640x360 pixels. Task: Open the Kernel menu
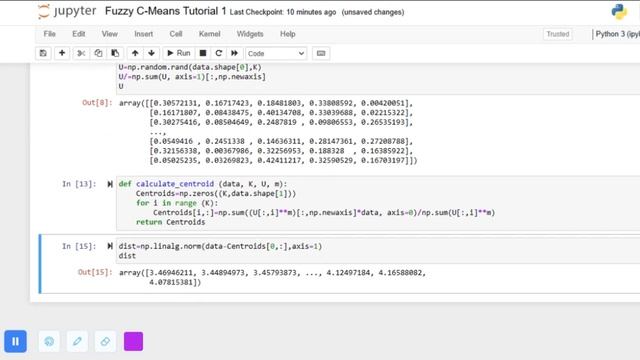tap(209, 34)
